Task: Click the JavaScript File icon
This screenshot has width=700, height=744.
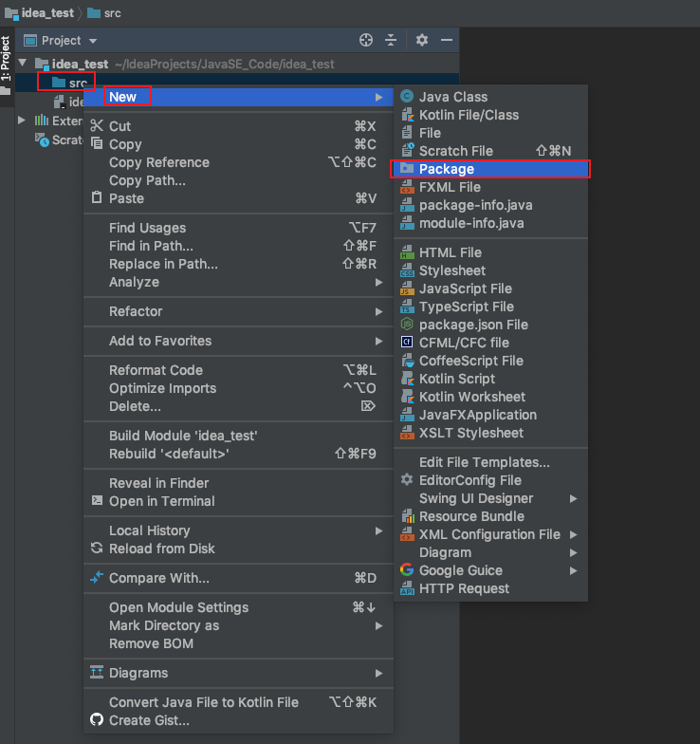Action: (407, 288)
